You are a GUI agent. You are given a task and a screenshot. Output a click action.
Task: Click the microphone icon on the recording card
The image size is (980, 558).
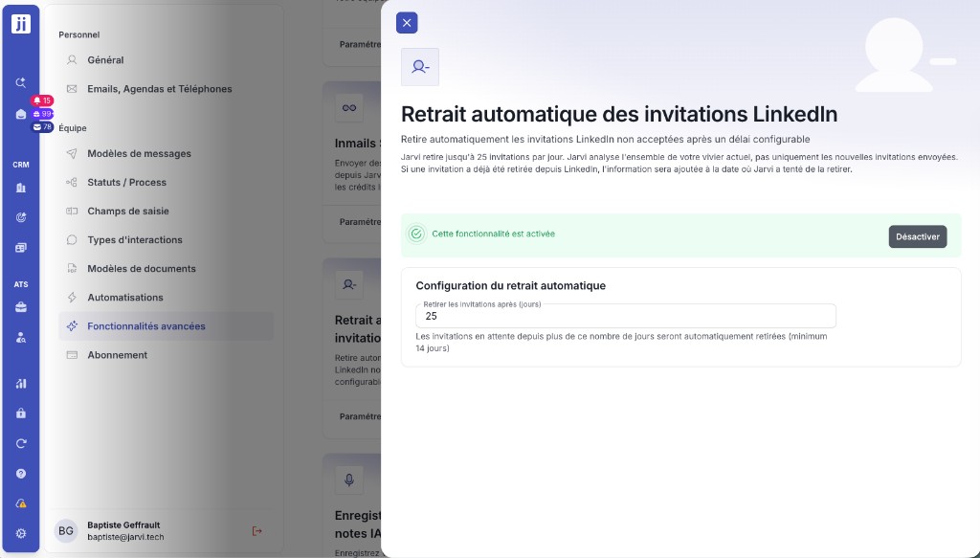[348, 480]
